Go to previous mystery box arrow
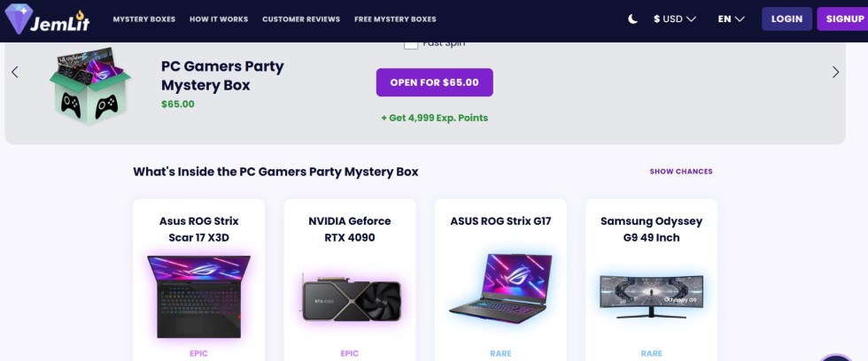Viewport: 868px width, 361px height. (x=15, y=73)
